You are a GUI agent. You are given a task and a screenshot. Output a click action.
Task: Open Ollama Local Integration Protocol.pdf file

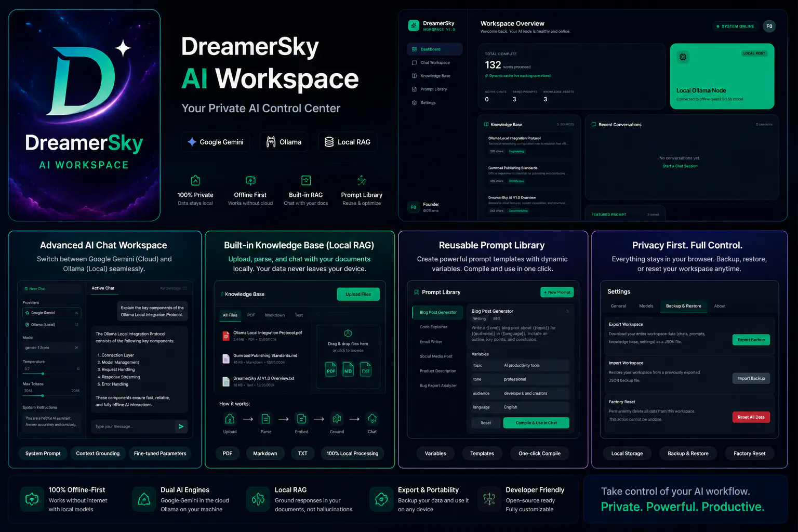click(x=264, y=336)
